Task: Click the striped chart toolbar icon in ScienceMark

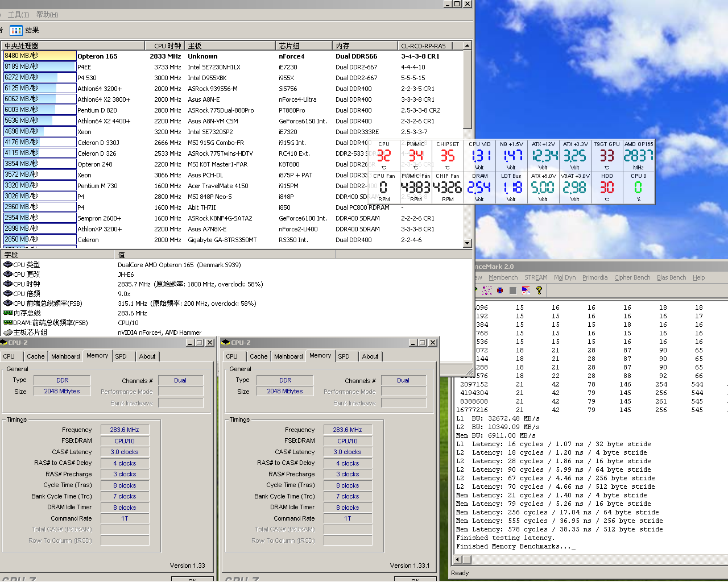Action: point(526,290)
